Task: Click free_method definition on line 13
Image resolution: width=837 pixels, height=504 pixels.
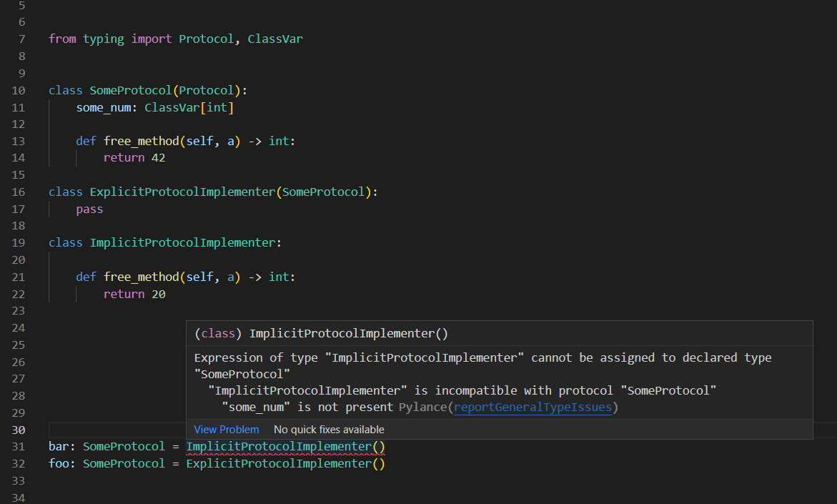Action: pyautogui.click(x=142, y=140)
